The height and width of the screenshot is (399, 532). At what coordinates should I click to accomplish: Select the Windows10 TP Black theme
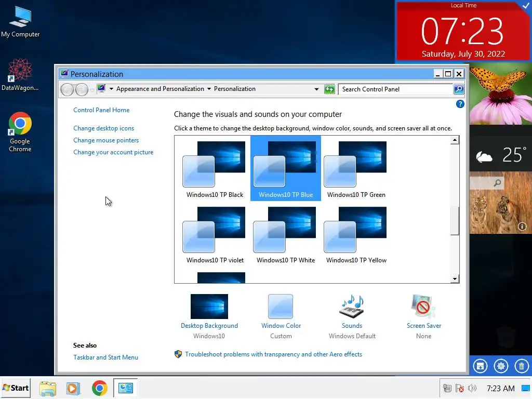pos(215,169)
